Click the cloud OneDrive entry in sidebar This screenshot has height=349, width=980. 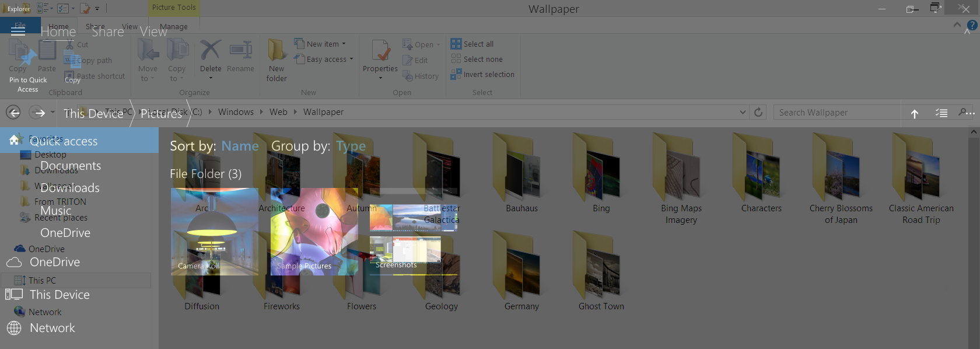(43, 262)
